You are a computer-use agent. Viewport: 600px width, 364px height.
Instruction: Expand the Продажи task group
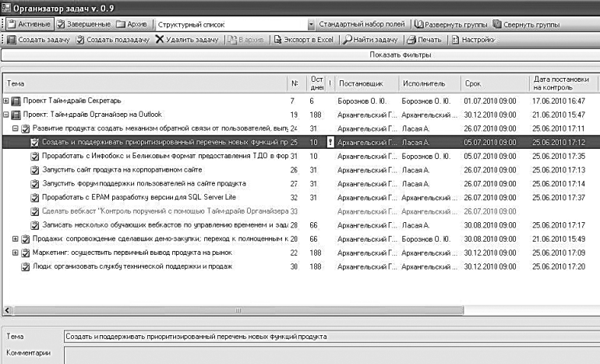(15, 239)
